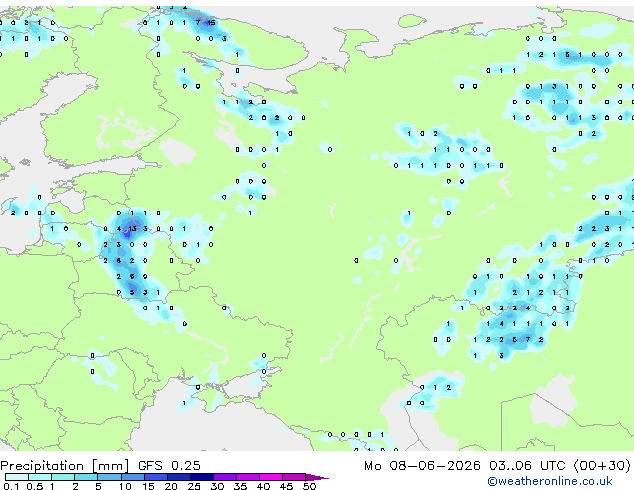Click the '50' legend scale label
Viewport: 634px width, 490px height.
tap(310, 486)
